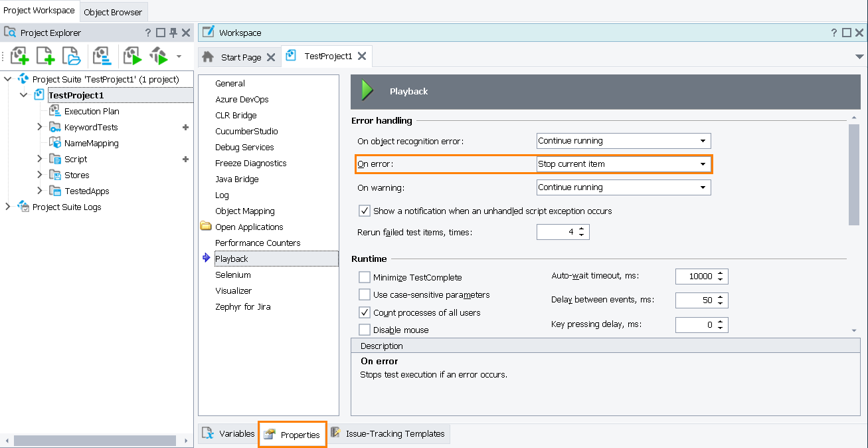The height and width of the screenshot is (448, 868).
Task: Enable the Disable mouse option
Action: (x=365, y=329)
